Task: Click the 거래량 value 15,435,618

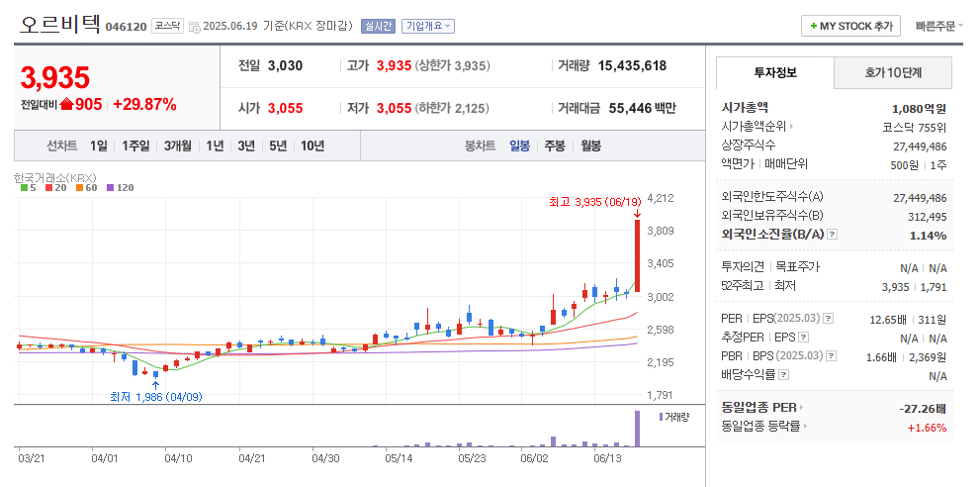Action: (x=632, y=65)
